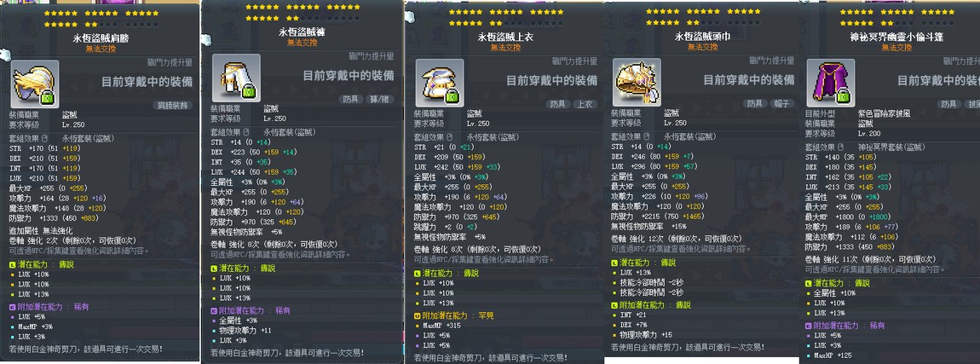The height and width of the screenshot is (364, 980).
Task: Click the 肩膀裝飾 category tag
Action: [x=173, y=105]
